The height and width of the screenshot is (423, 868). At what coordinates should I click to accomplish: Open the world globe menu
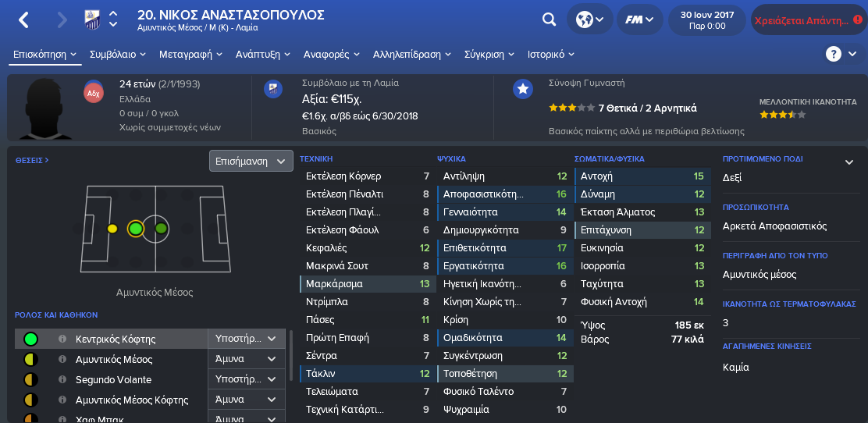click(589, 20)
